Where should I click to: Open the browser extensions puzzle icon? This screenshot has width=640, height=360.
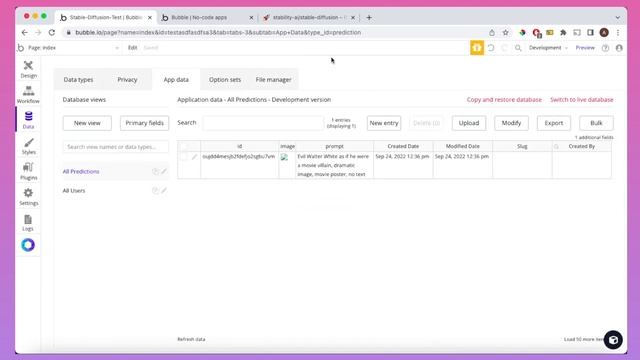click(x=563, y=33)
